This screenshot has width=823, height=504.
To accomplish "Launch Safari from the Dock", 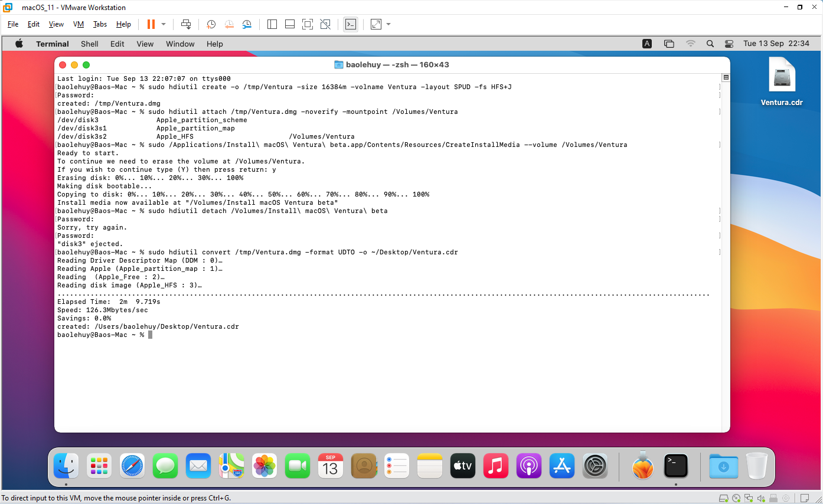I will (x=132, y=466).
